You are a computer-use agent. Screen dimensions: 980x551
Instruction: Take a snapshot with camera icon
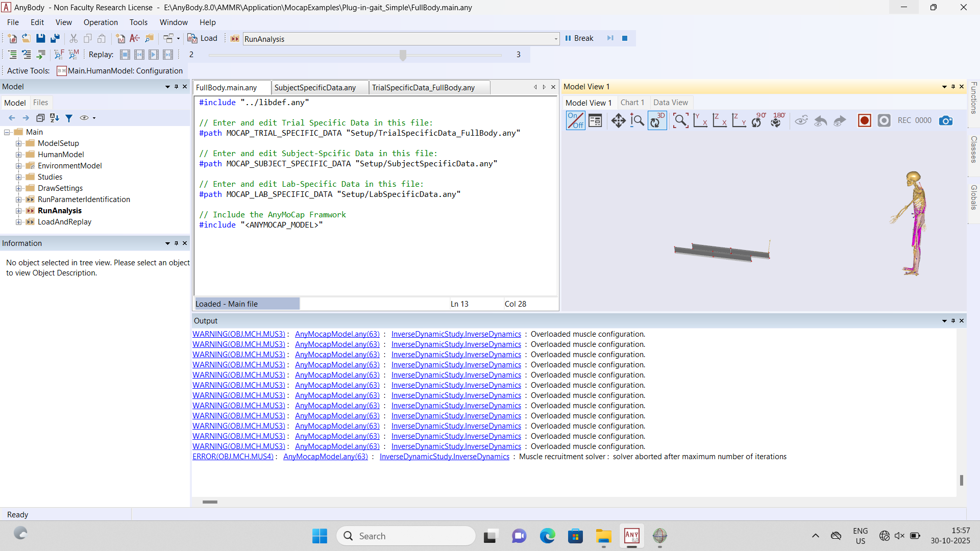pyautogui.click(x=945, y=120)
